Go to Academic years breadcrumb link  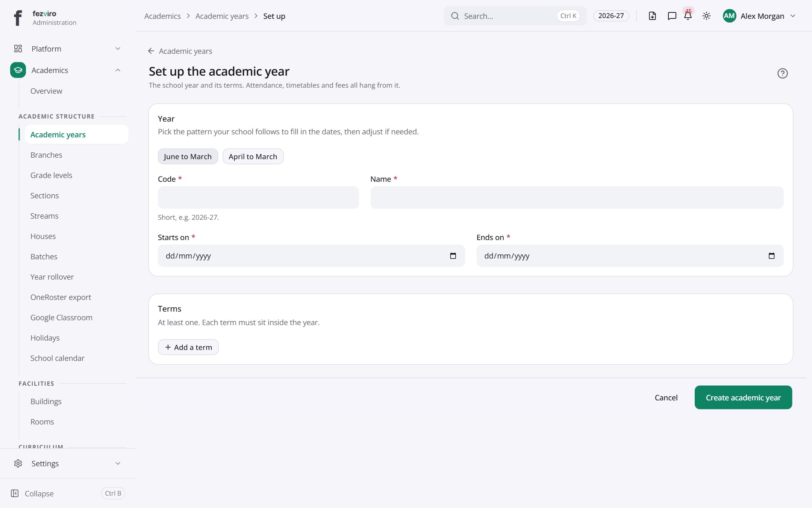pos(222,16)
